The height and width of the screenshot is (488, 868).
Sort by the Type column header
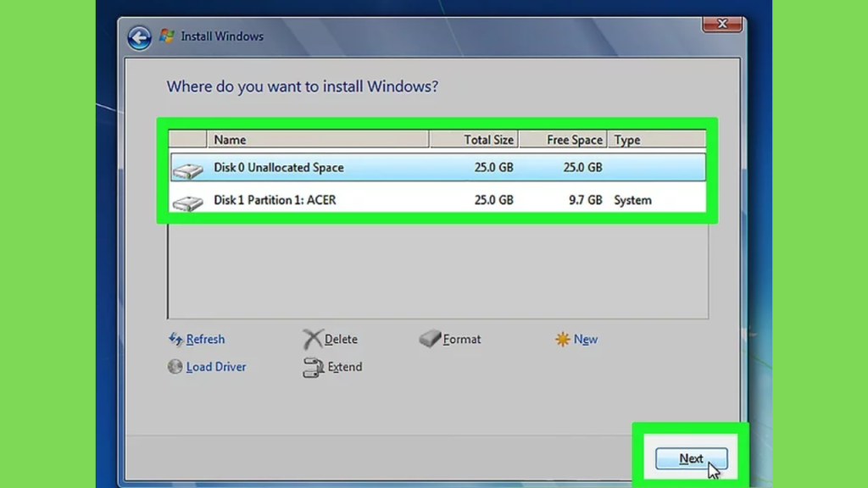[x=657, y=140]
